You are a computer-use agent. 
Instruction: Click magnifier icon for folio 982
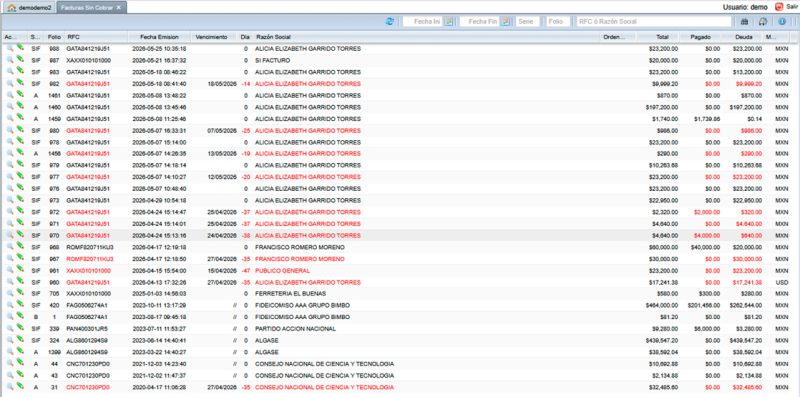tap(10, 83)
